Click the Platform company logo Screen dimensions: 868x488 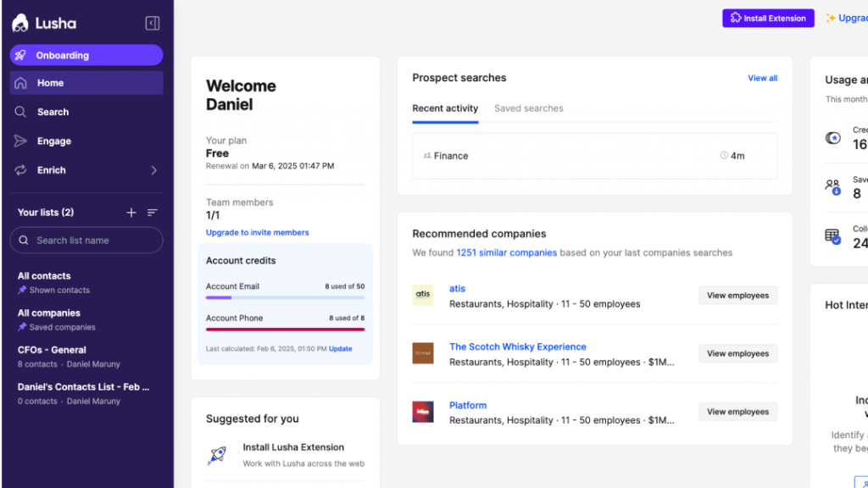[423, 412]
